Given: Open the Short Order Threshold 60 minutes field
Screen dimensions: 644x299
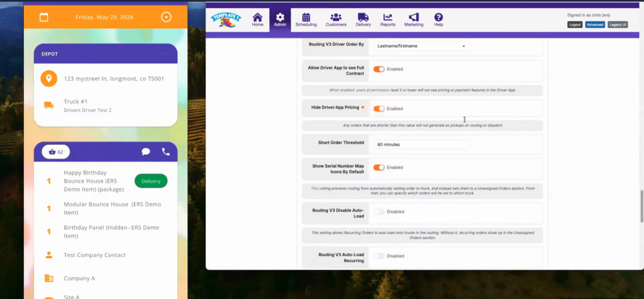Looking at the screenshot, I should [421, 144].
